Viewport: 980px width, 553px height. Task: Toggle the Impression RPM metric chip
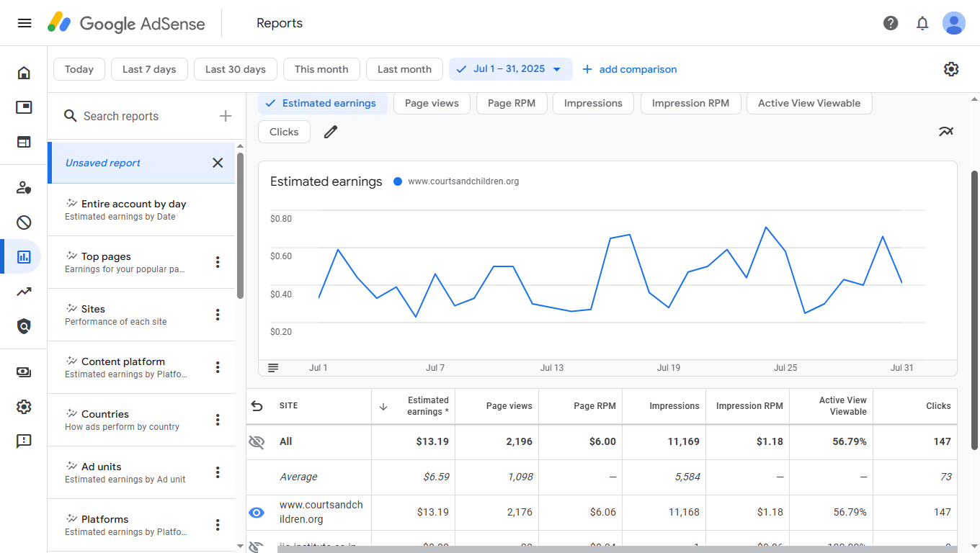point(690,103)
